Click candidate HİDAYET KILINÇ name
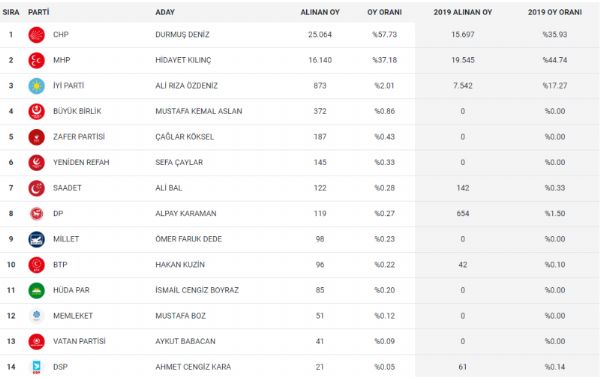The image size is (600, 377). pos(183,60)
